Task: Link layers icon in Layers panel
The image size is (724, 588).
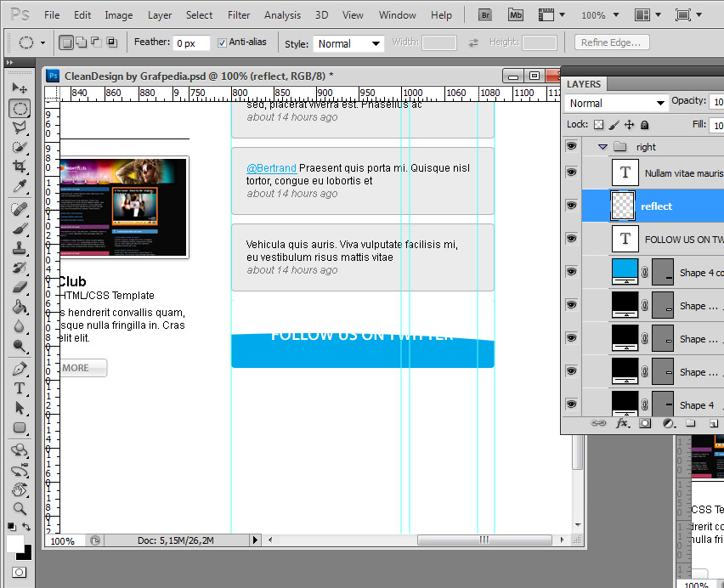Action: point(598,423)
